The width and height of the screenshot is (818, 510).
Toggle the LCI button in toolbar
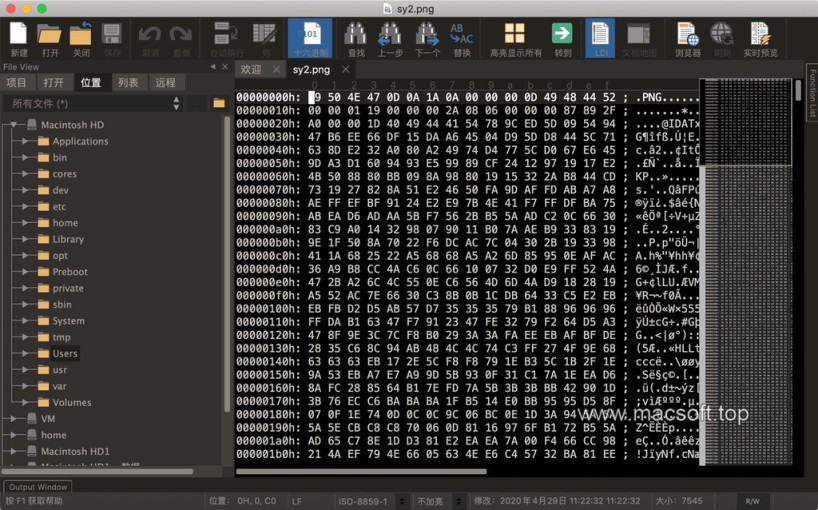(x=600, y=37)
